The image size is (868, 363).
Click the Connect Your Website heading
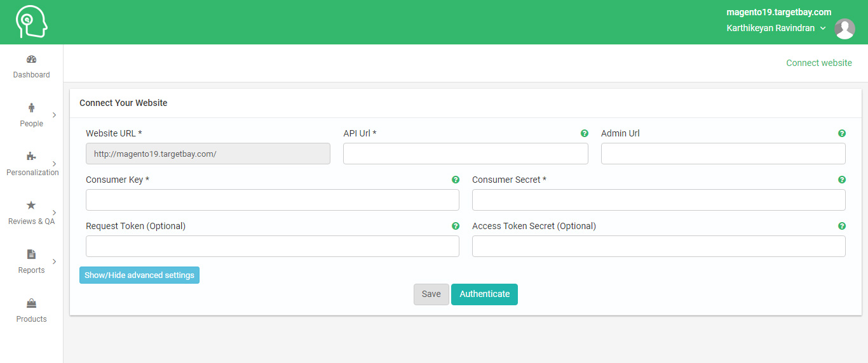coord(123,103)
